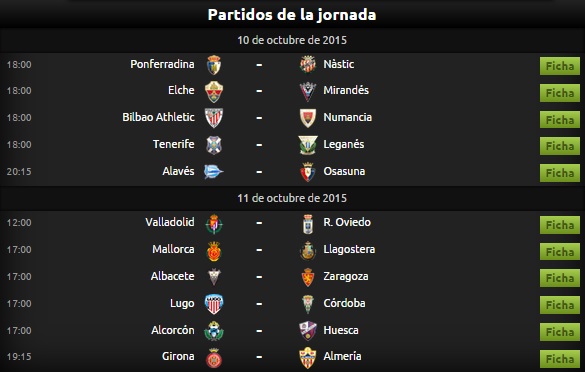Screen dimensions: 585x372
Task: Click the Córdoba team name
Action: (x=344, y=303)
